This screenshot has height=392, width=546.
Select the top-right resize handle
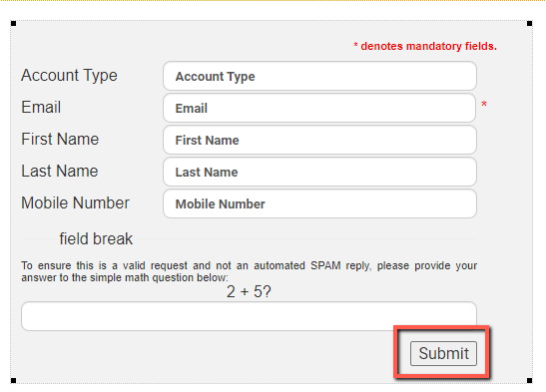529,23
